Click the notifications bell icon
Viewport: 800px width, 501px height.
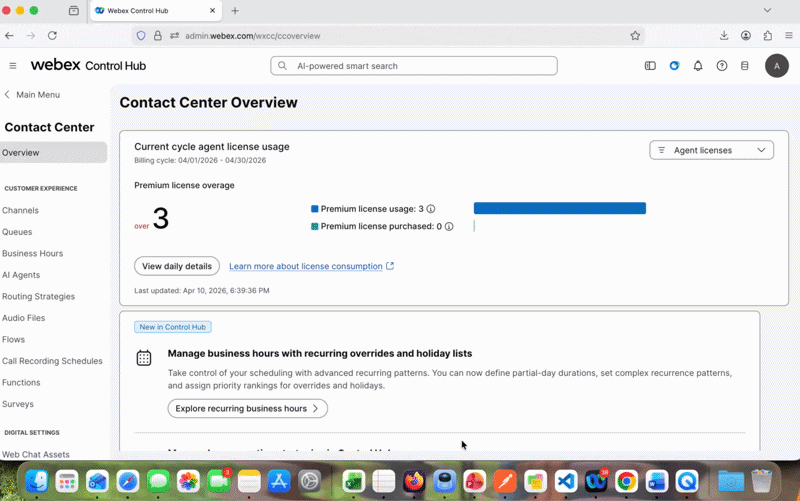[697, 66]
